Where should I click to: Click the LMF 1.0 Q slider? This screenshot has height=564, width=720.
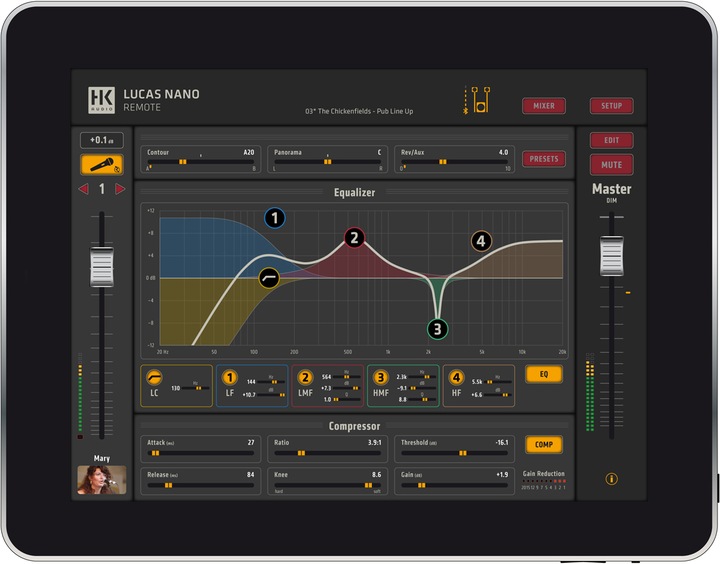click(347, 400)
